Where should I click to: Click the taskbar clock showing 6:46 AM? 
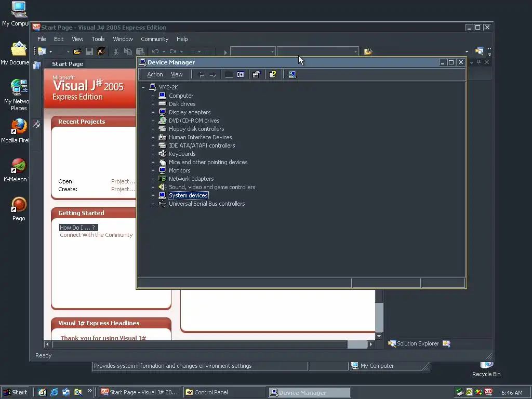pos(512,393)
